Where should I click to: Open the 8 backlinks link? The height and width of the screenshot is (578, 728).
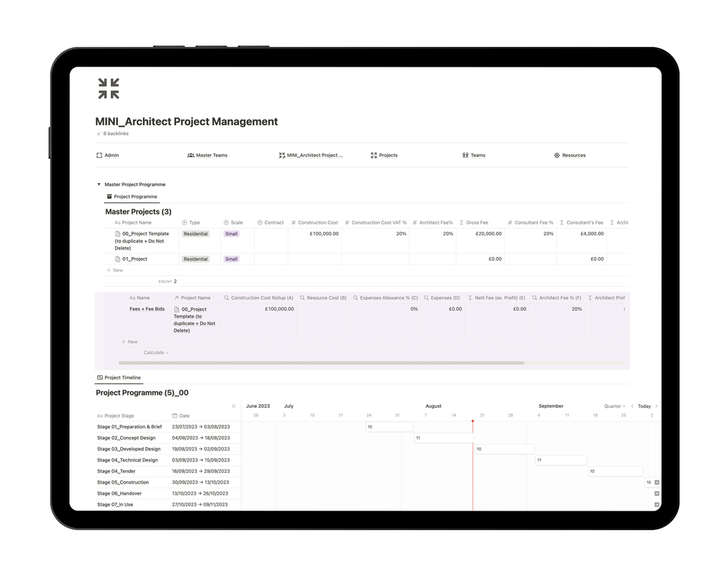pos(113,134)
